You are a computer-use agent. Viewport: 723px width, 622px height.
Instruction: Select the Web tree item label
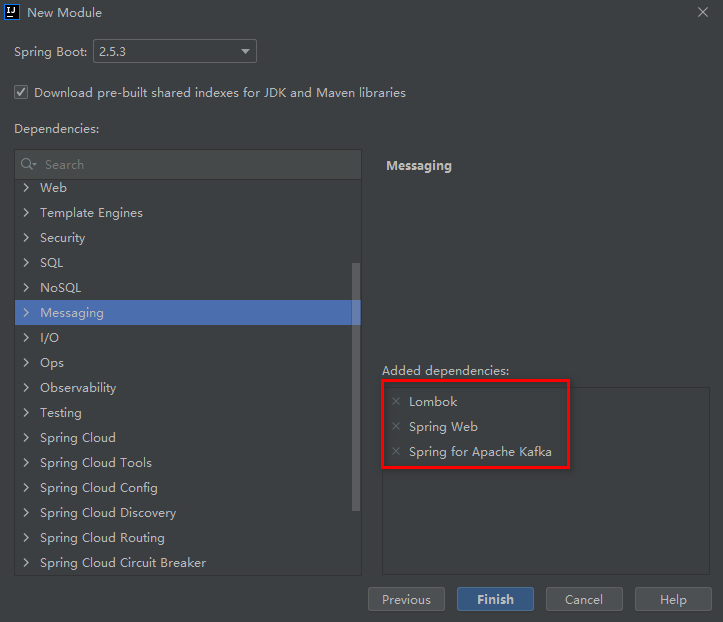click(53, 188)
